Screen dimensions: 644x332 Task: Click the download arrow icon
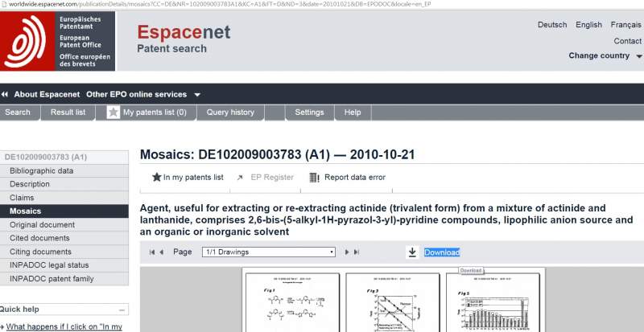click(412, 252)
